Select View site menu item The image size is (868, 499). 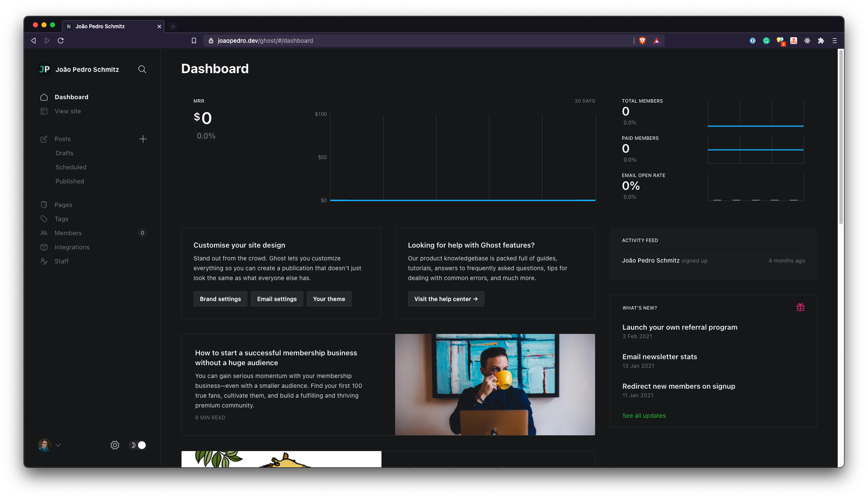(x=67, y=110)
